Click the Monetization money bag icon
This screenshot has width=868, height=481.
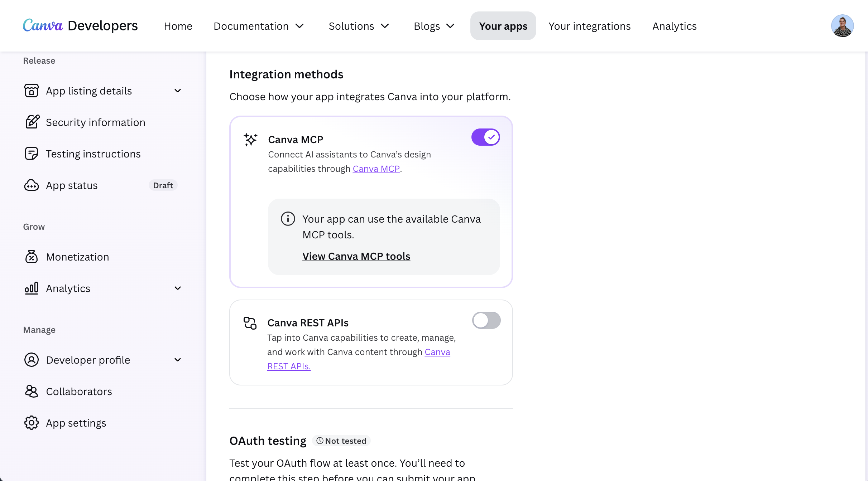[x=32, y=257]
